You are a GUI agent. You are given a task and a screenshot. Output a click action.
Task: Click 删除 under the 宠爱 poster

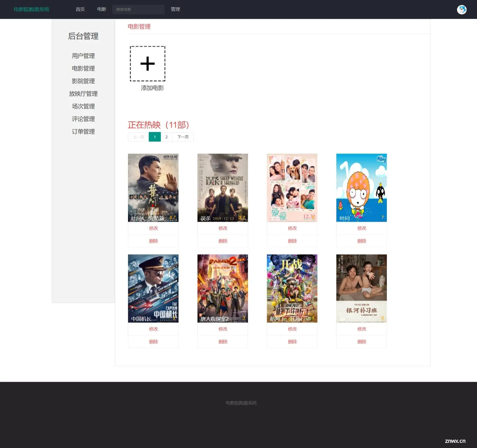tap(292, 241)
